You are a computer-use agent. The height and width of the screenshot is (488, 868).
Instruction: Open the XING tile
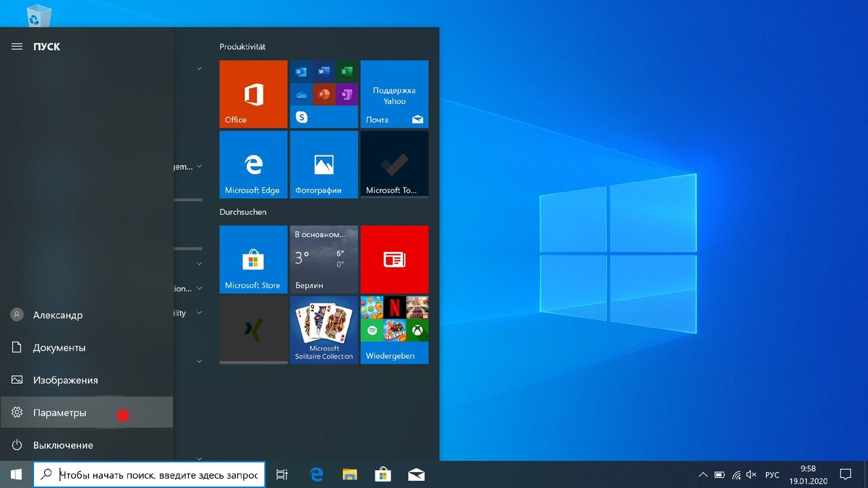click(253, 330)
